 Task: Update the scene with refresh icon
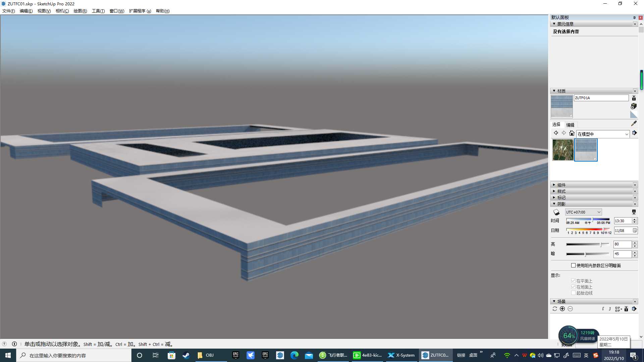(555, 309)
